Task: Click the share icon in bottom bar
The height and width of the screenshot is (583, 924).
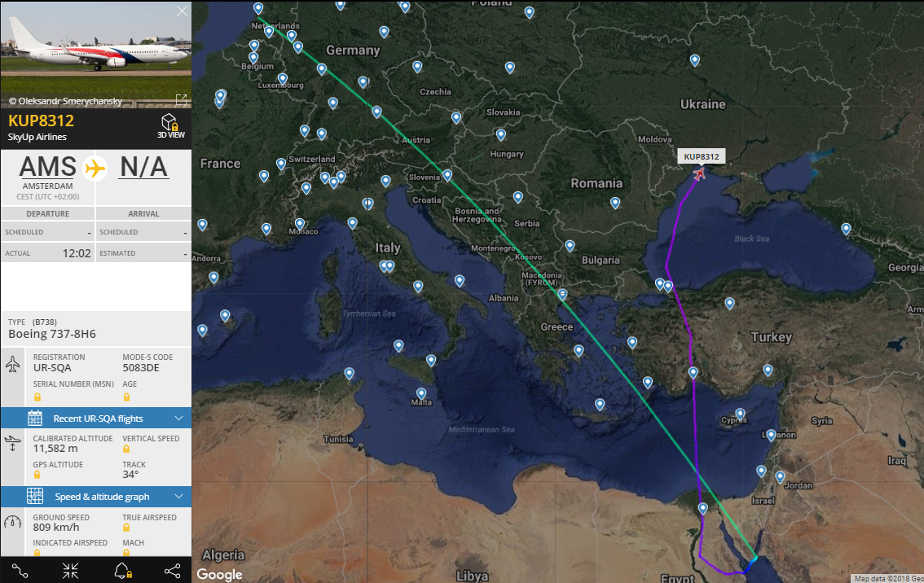Action: 172,570
